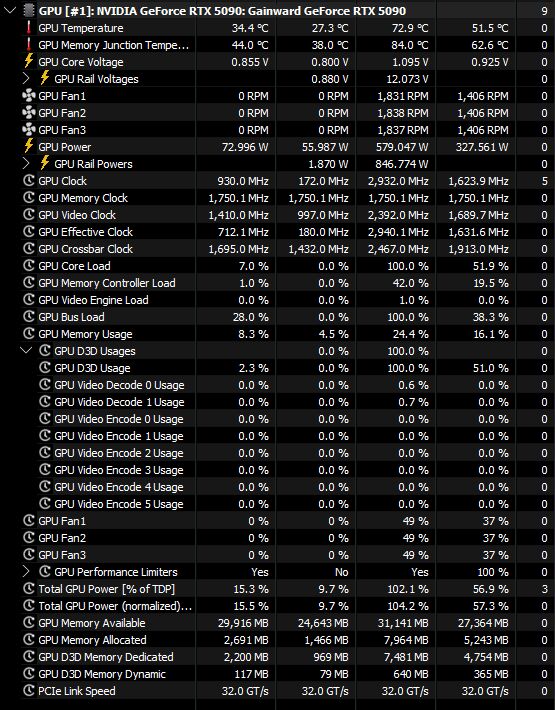This screenshot has height=710, width=555.
Task: Select the GPU D3D Memory Dedicated row
Action: tap(278, 657)
